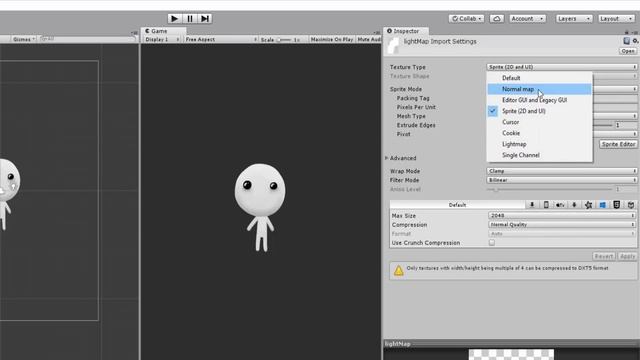The width and height of the screenshot is (640, 360).
Task: Select Lightmap in the Texture Type menu
Action: [540, 144]
